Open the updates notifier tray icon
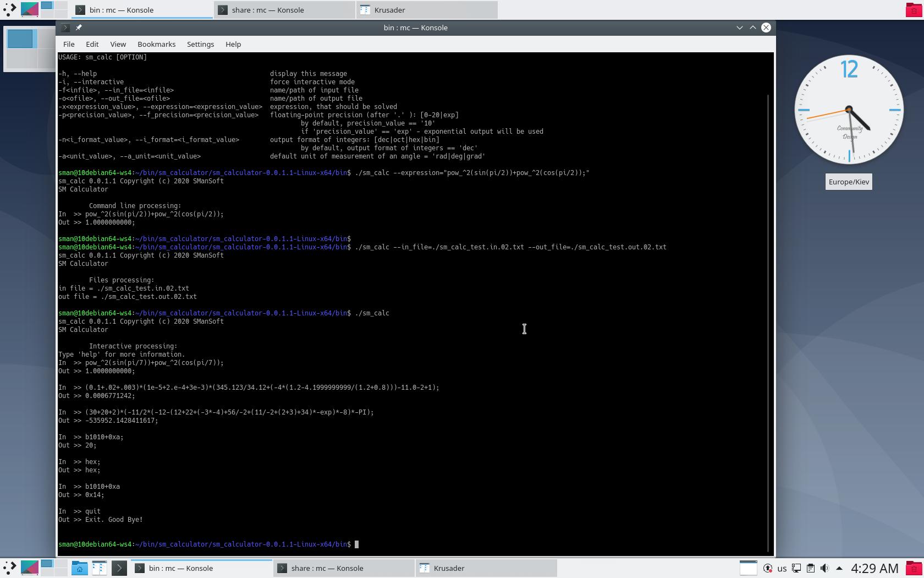 (x=767, y=568)
